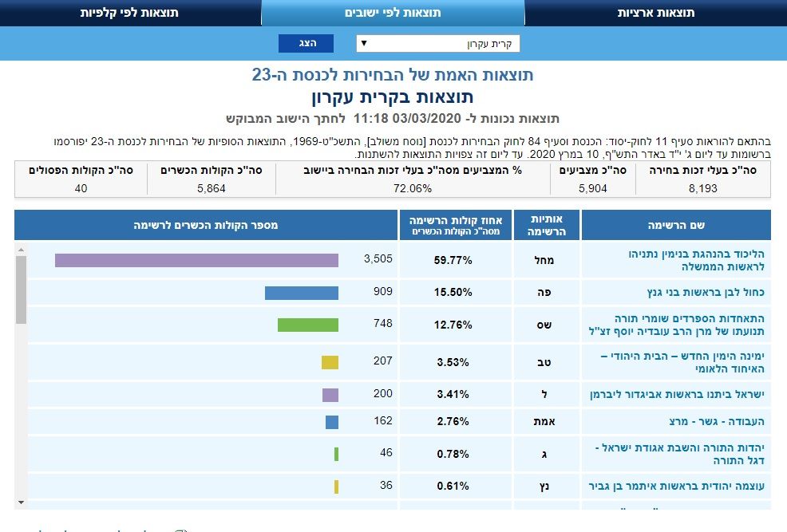
Task: Switch to the תוצאות ארציות tab
Action: (655, 13)
